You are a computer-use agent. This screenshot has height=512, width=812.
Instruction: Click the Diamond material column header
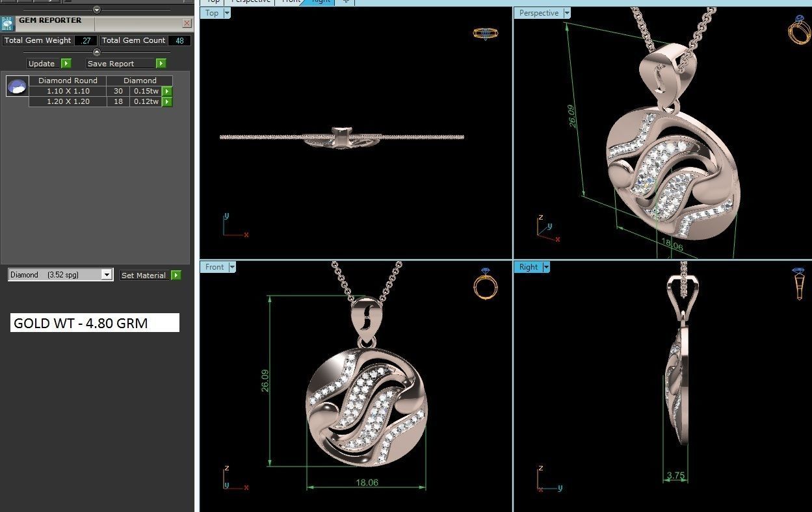[x=140, y=81]
